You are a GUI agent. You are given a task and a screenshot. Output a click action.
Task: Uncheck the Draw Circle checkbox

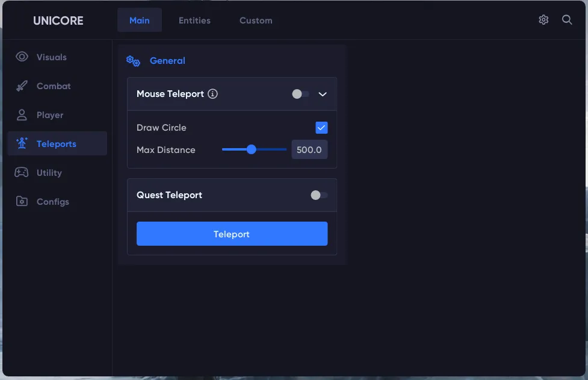[x=321, y=128]
